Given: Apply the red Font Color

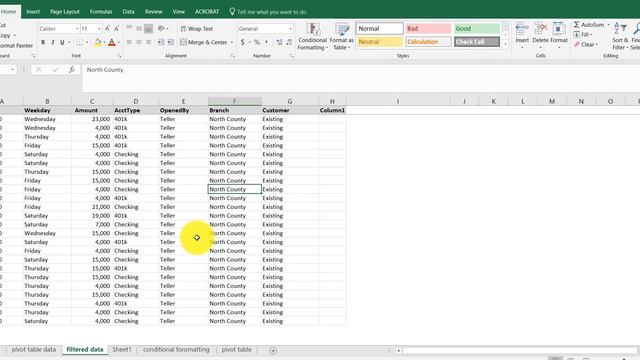Looking at the screenshot, I should coord(112,42).
